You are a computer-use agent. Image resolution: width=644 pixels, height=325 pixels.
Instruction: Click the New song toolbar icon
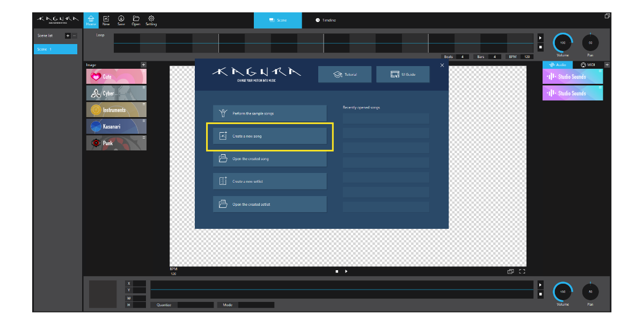click(x=106, y=20)
